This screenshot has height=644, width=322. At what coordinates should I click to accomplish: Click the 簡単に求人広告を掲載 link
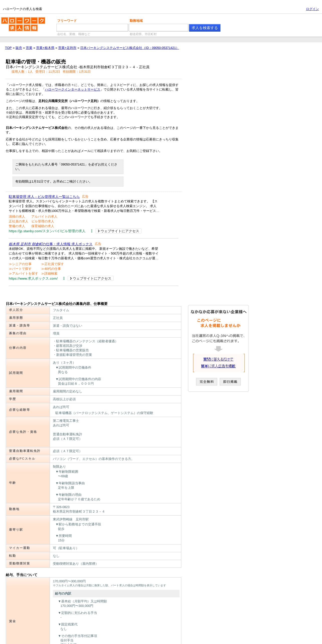pyautogui.click(x=218, y=366)
